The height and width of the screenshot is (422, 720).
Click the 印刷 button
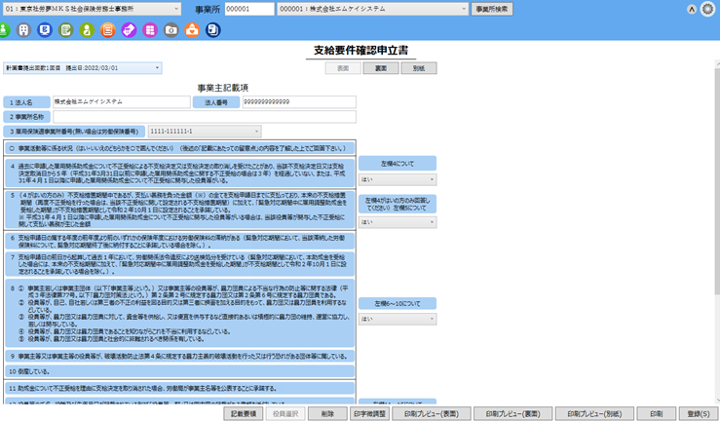point(656,414)
